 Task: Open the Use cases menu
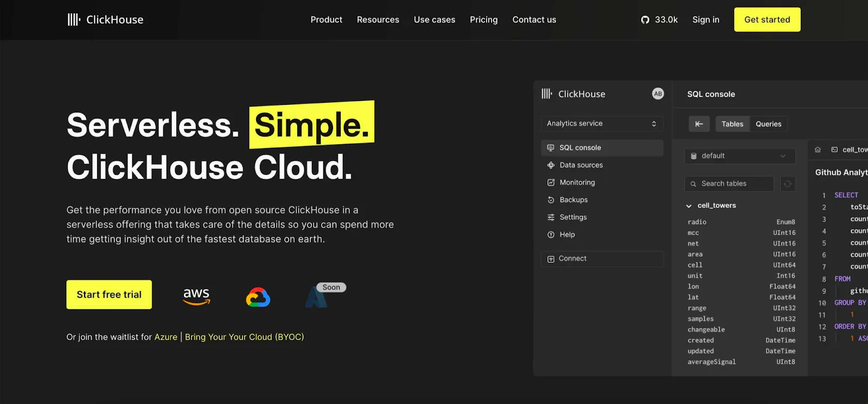pos(434,20)
